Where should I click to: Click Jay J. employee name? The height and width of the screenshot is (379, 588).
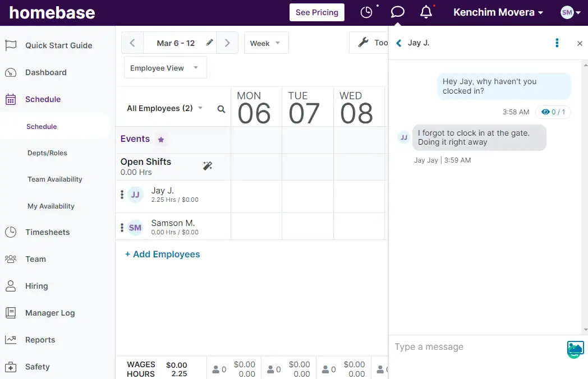point(162,191)
